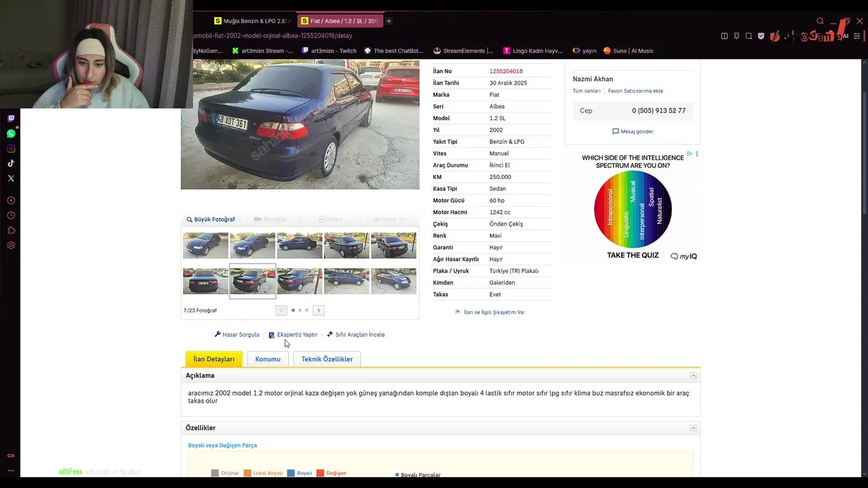This screenshot has width=868, height=488.
Task: Click the Benzin & LPG fuel value
Action: point(507,142)
